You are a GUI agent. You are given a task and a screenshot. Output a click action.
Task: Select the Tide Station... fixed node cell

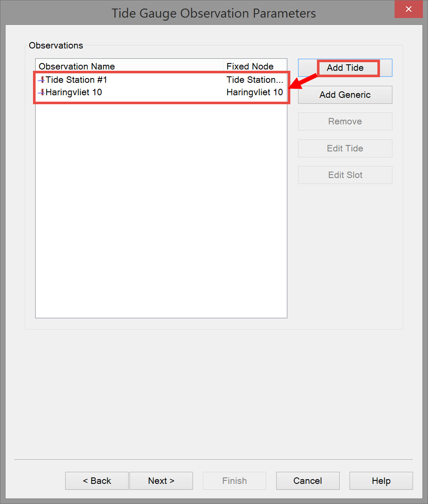click(x=254, y=80)
